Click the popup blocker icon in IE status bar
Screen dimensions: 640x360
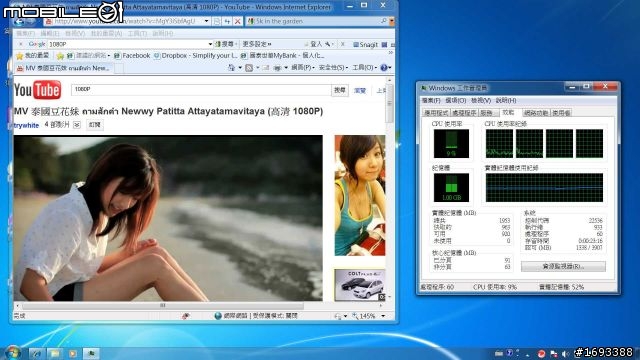coord(186,316)
